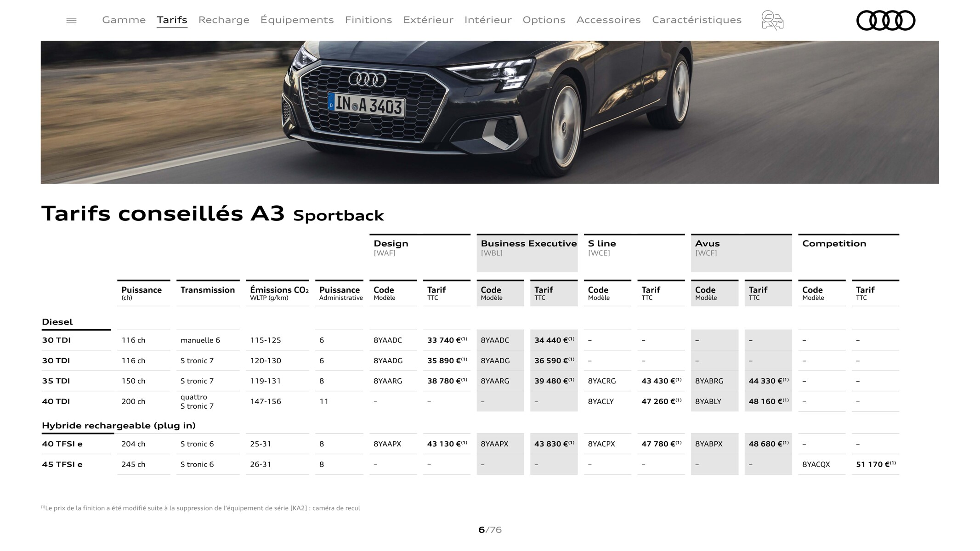Click the A3 Sportback hero photo

click(x=490, y=112)
